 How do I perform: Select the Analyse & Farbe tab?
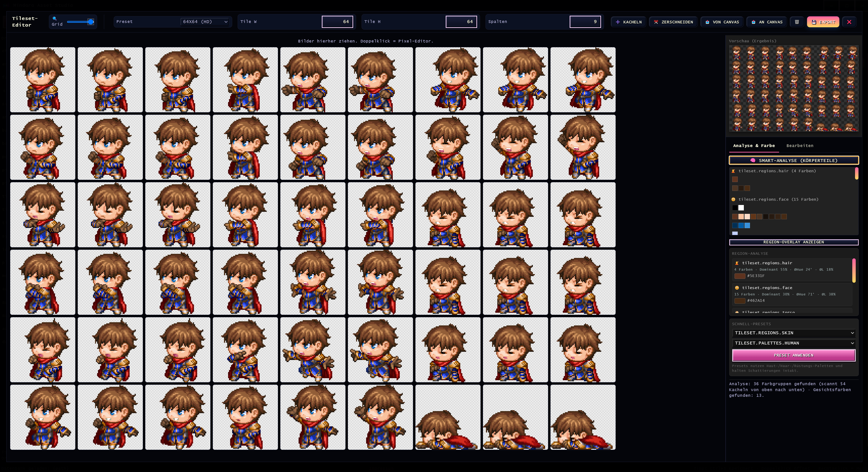[754, 146]
